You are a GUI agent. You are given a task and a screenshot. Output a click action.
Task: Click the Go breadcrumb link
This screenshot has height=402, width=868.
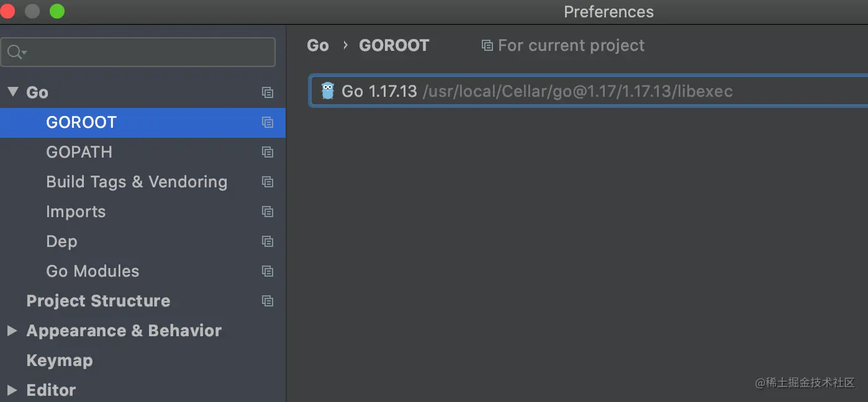click(318, 45)
